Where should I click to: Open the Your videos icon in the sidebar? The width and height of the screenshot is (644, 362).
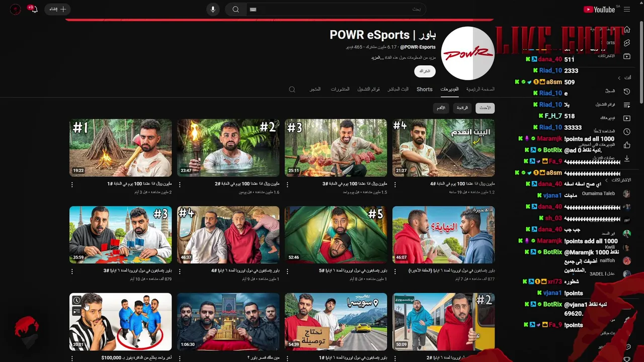coord(627,118)
